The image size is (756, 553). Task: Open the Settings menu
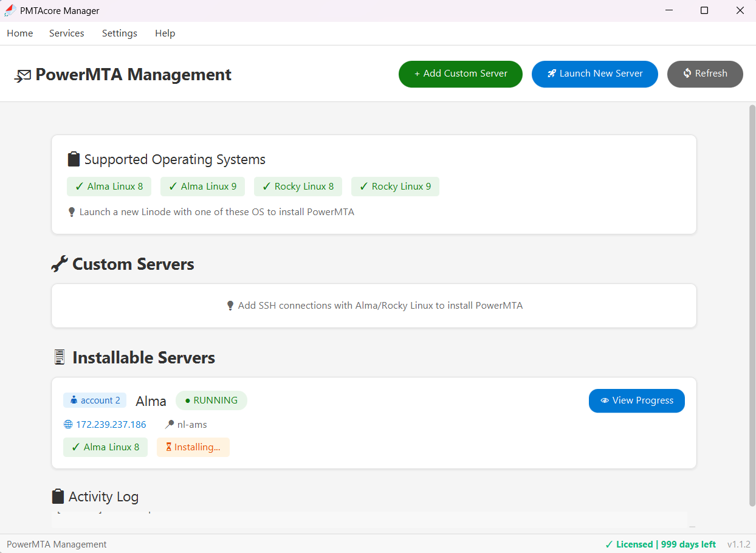[x=119, y=33]
